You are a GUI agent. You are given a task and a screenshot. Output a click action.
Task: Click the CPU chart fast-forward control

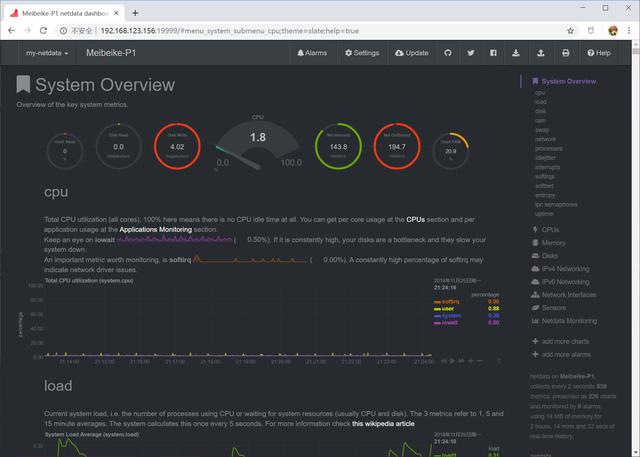coord(462,361)
